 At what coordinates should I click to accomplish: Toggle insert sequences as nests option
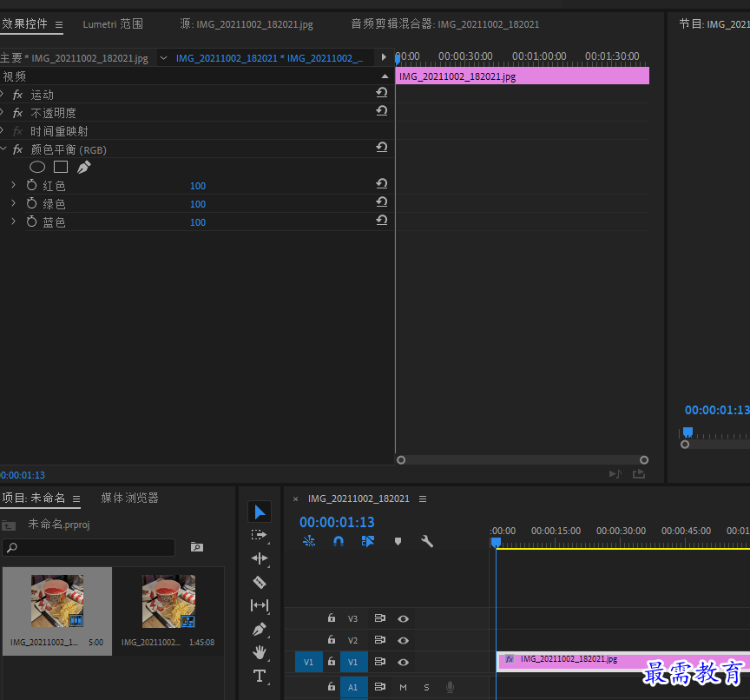[309, 541]
